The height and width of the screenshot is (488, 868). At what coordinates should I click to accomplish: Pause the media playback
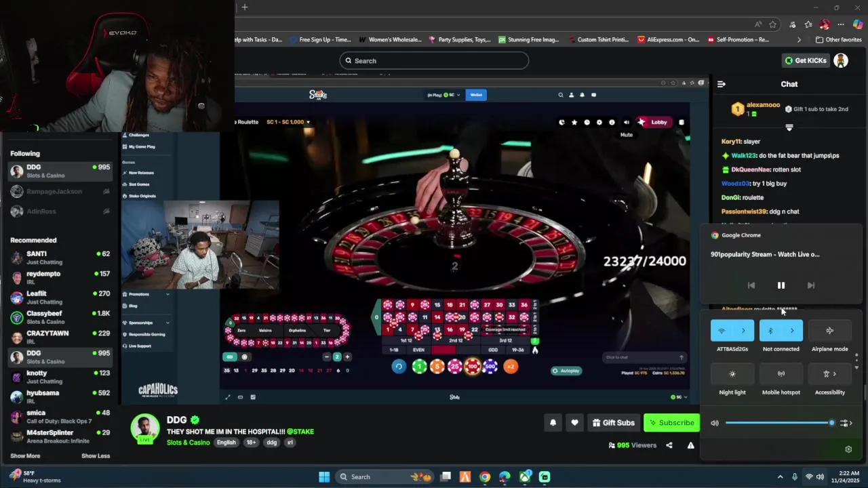click(781, 285)
